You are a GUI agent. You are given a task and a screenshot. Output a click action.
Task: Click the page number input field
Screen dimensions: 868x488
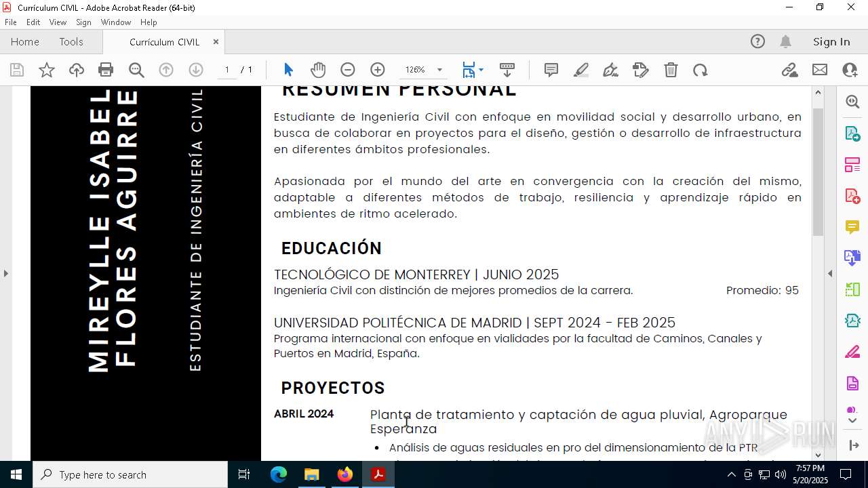[226, 70]
